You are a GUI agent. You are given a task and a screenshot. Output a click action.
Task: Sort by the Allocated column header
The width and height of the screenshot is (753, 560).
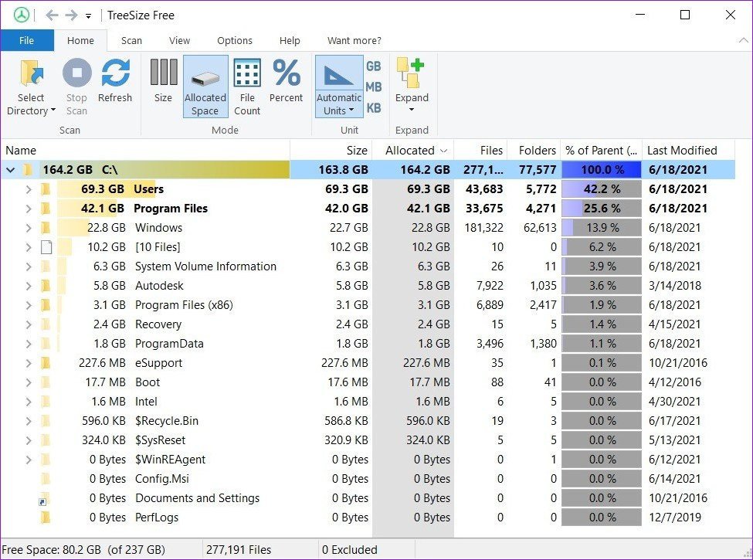point(412,151)
